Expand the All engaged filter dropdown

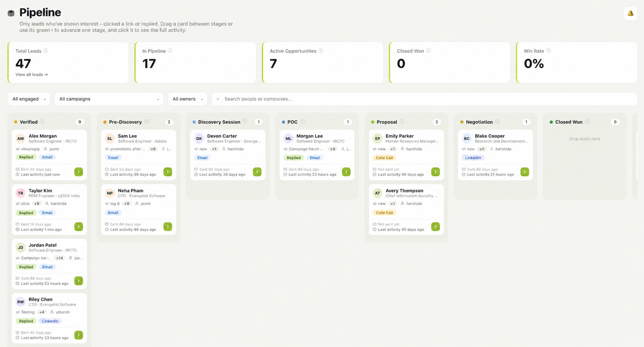[29, 99]
